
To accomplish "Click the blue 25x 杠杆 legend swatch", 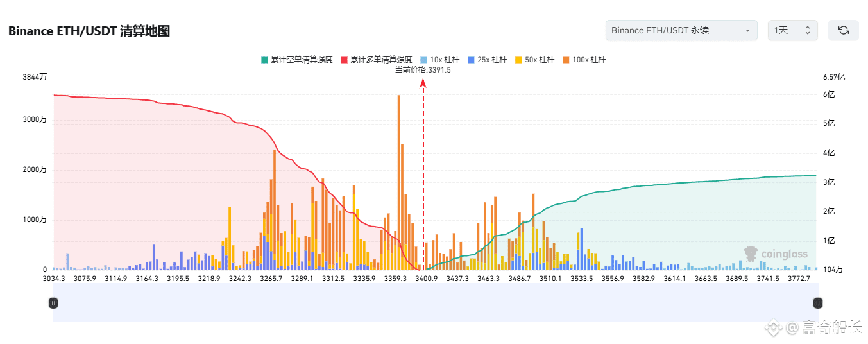I will tap(471, 60).
